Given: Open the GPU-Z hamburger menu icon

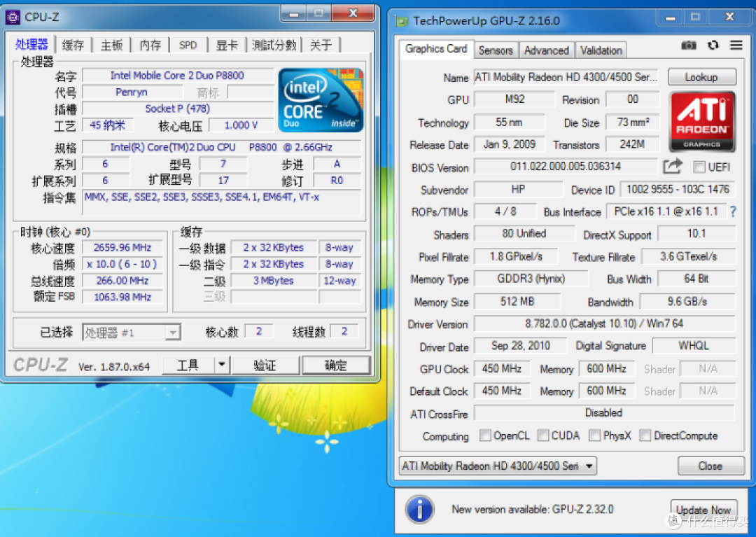Looking at the screenshot, I should click(x=736, y=45).
